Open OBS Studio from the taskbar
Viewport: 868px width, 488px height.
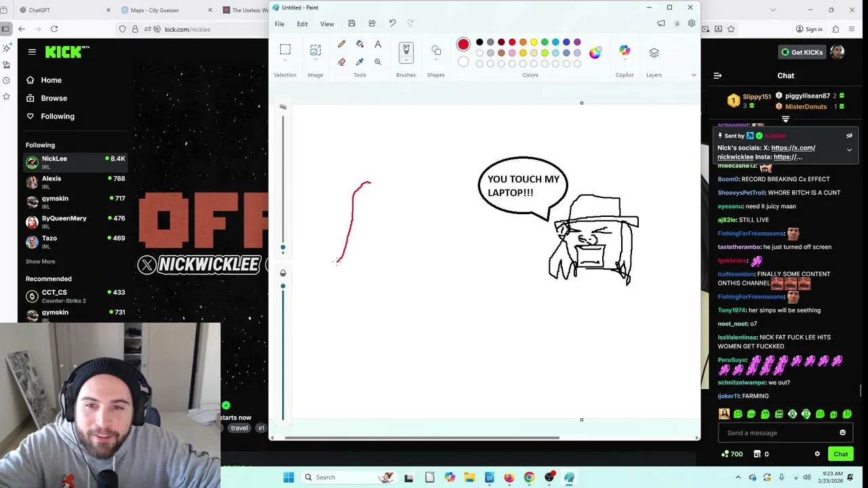tap(549, 477)
